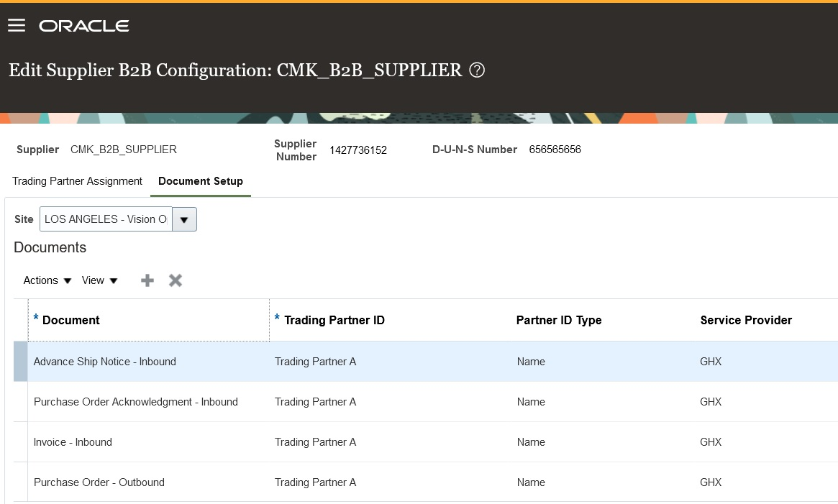Delete the selected document using the X icon
The width and height of the screenshot is (838, 504).
pyautogui.click(x=175, y=280)
